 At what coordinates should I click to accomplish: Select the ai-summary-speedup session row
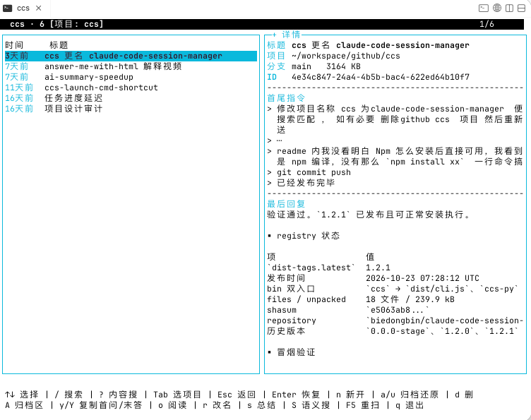click(131, 77)
